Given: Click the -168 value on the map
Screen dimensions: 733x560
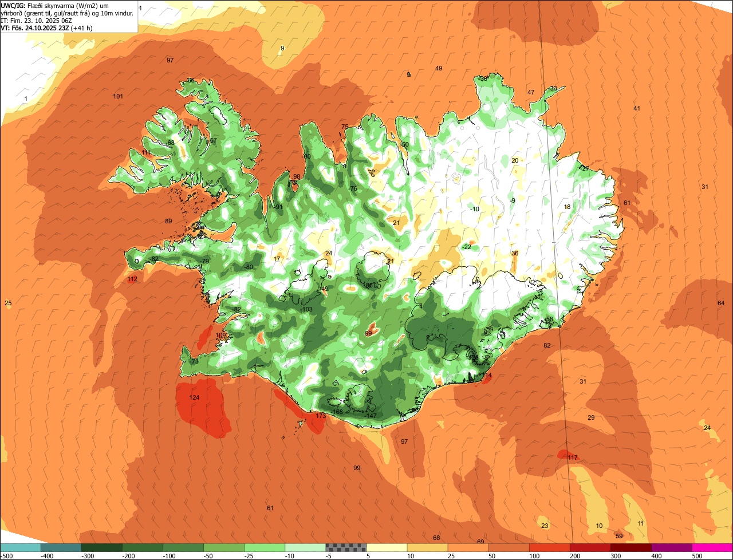Looking at the screenshot, I should pos(337,412).
